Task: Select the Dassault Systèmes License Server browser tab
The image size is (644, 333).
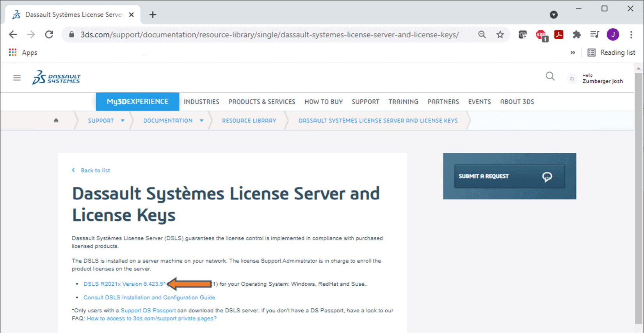Action: click(x=73, y=14)
